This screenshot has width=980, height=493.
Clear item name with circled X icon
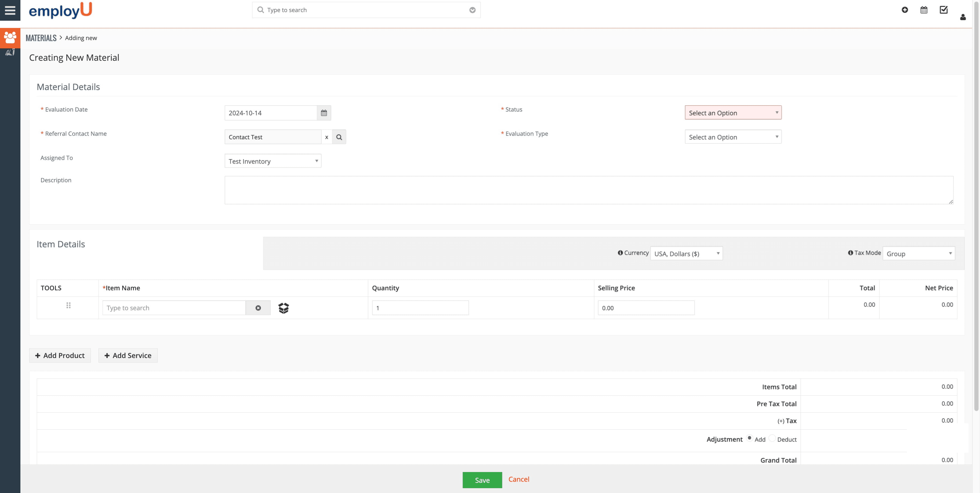pos(258,308)
